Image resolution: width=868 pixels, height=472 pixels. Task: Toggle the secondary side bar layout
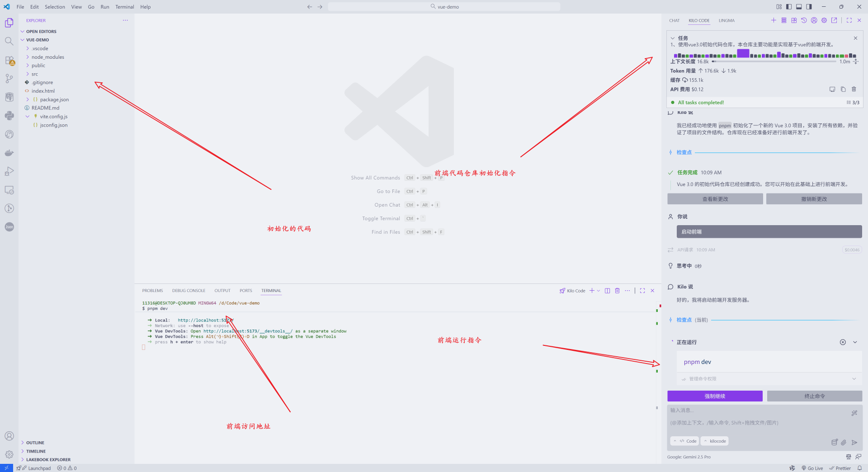pos(809,7)
